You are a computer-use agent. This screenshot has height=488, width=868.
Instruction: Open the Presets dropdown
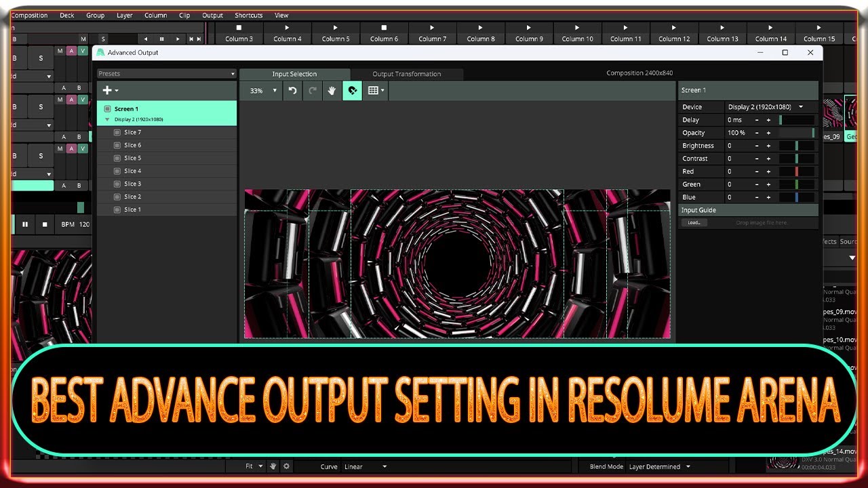point(166,74)
